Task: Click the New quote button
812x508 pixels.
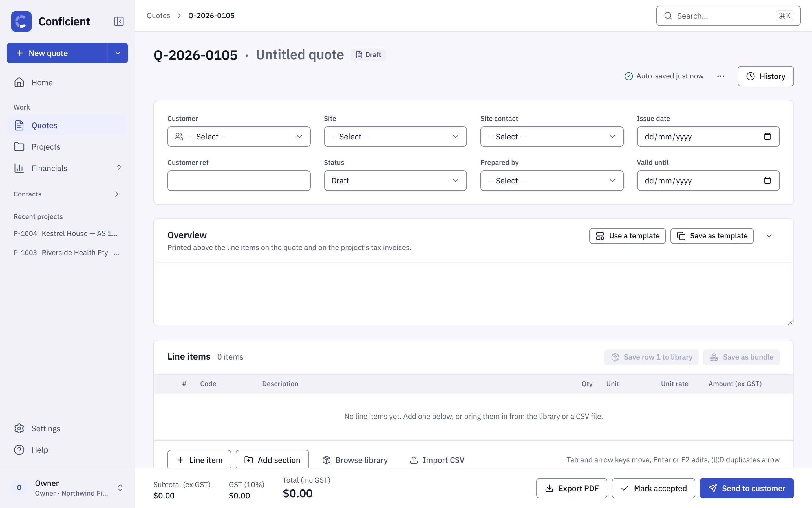Action: point(58,53)
